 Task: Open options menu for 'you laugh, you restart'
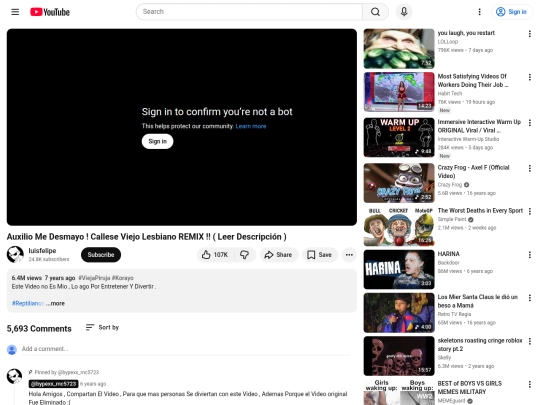click(x=530, y=34)
